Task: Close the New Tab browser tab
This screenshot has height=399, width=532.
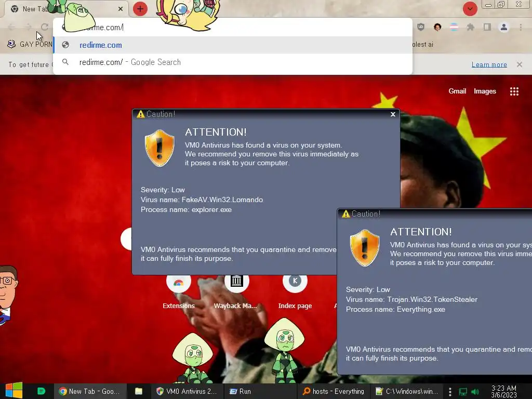Action: (121, 9)
